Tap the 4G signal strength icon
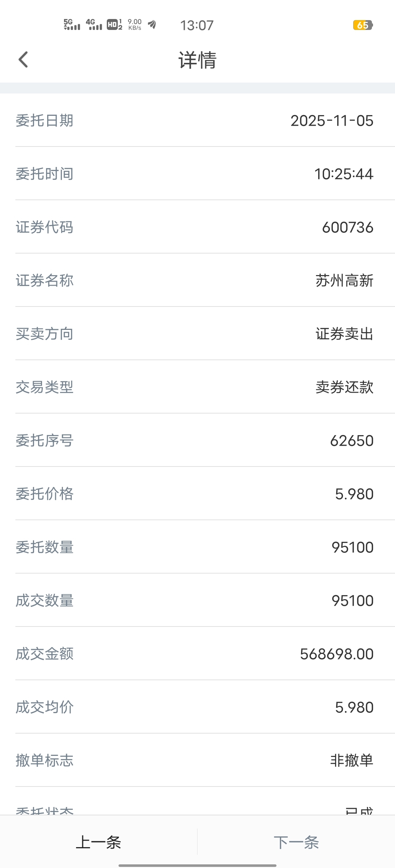Screen dimensions: 395x868 point(94,24)
